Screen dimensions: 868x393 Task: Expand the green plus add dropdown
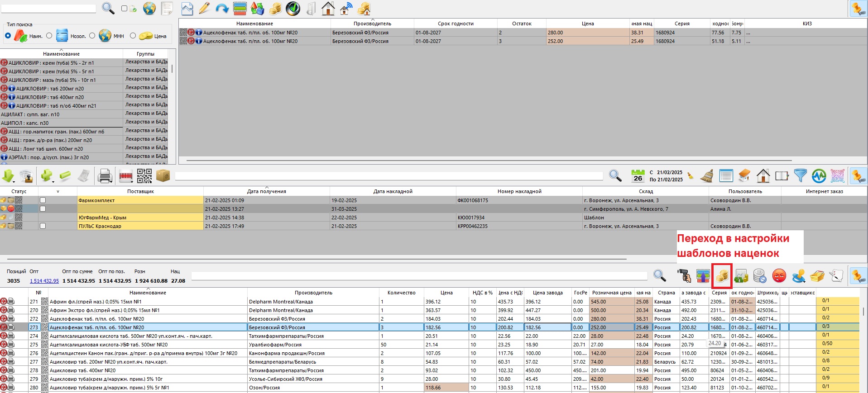pos(47,176)
